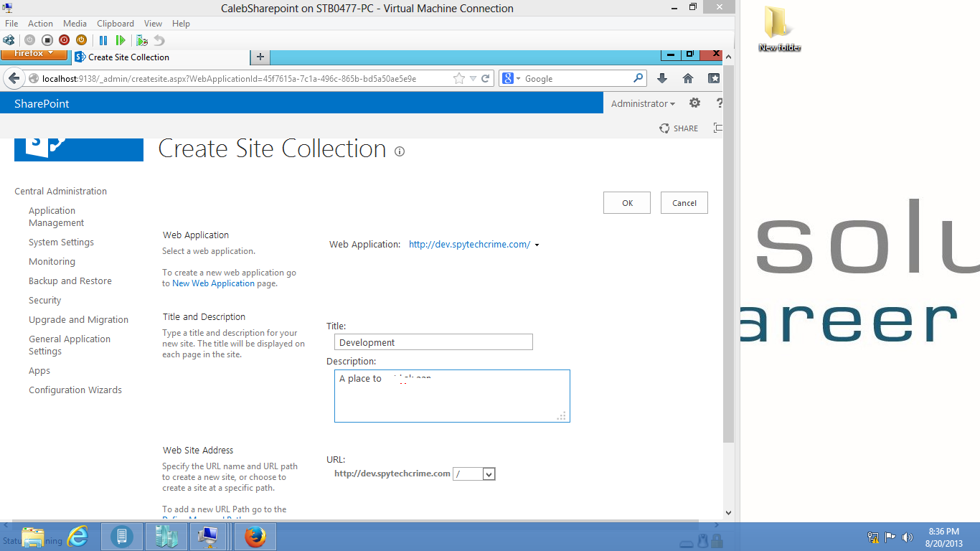Viewport: 980px width, 551px height.
Task: Click the SHARE button
Action: tap(679, 128)
